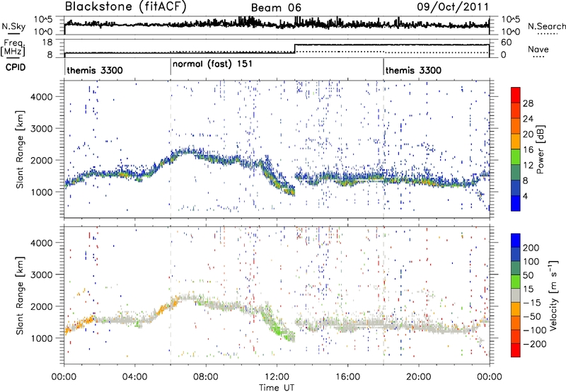Click the '04:00' time axis label

[x=134, y=377]
